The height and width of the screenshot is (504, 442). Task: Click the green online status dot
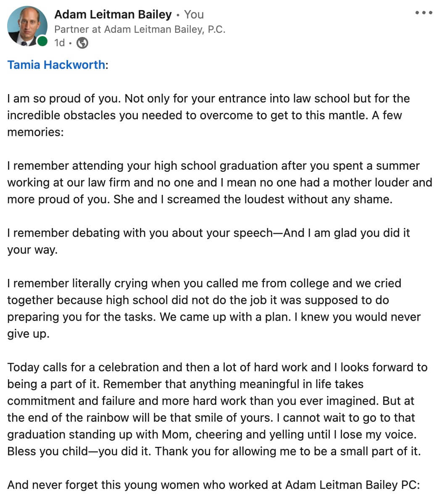[42, 42]
